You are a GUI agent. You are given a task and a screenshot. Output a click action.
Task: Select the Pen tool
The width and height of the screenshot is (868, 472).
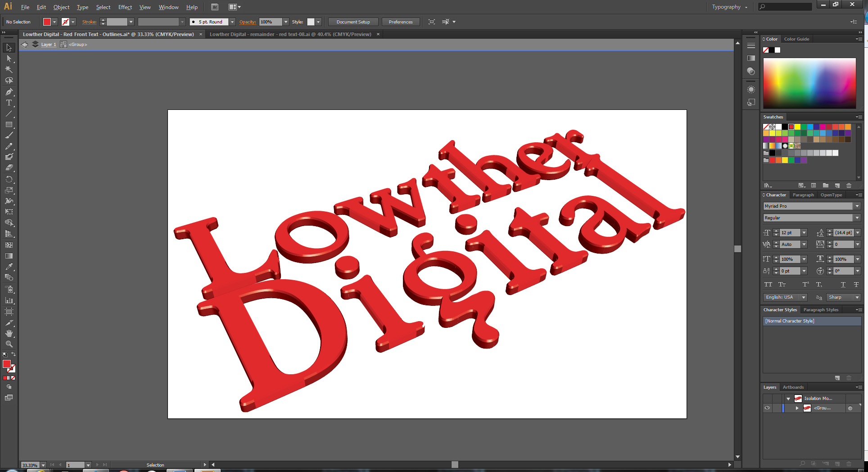pyautogui.click(x=9, y=92)
